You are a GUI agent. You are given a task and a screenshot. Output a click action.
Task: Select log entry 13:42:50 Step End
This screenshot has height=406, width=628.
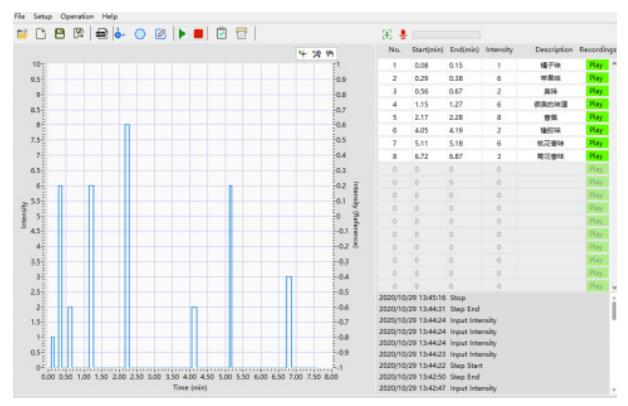coord(429,377)
